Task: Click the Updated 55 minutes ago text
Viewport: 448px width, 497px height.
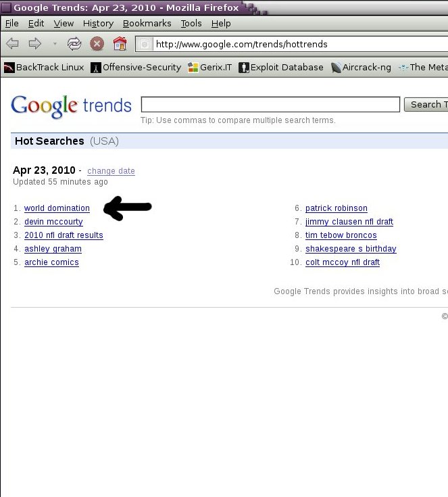Action: click(60, 182)
